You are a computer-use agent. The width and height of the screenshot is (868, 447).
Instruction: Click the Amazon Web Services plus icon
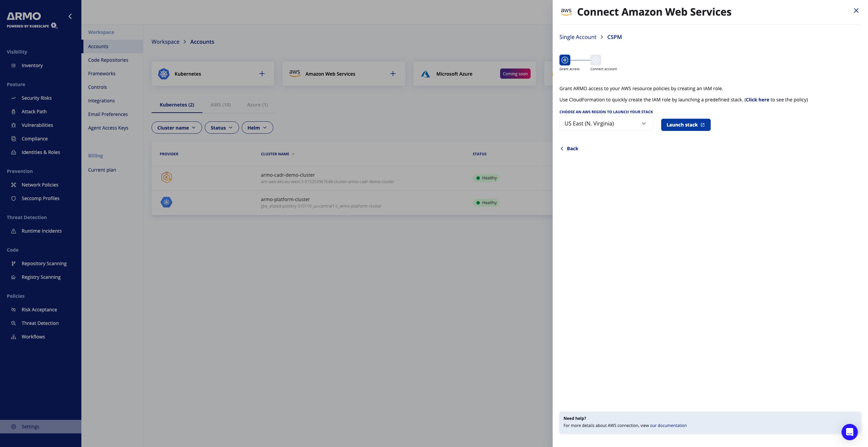(x=393, y=74)
